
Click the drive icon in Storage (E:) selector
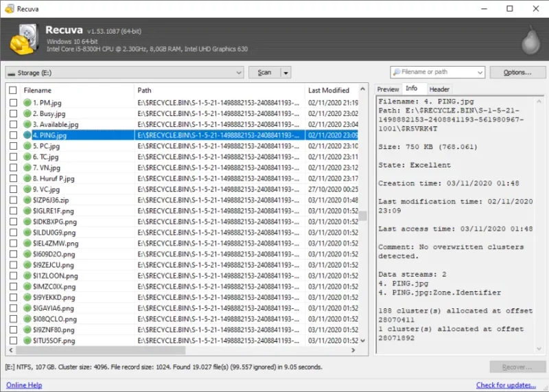[x=12, y=73]
